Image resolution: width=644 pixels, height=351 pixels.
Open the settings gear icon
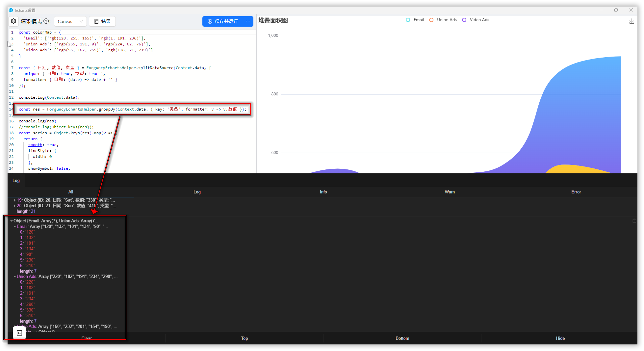click(x=13, y=21)
